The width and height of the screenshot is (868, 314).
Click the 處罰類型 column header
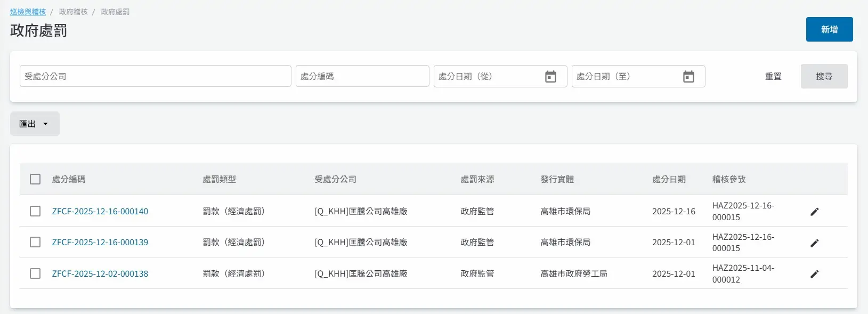click(x=219, y=179)
